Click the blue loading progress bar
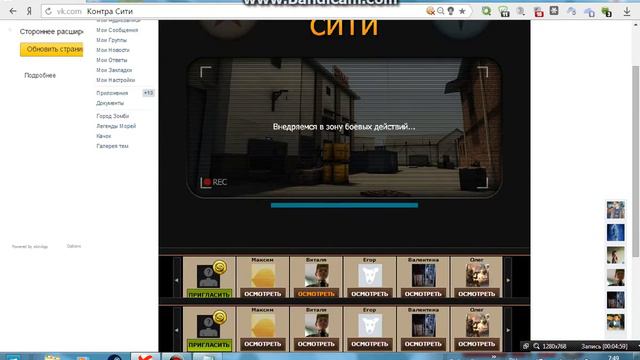The width and height of the screenshot is (640, 360). click(344, 205)
